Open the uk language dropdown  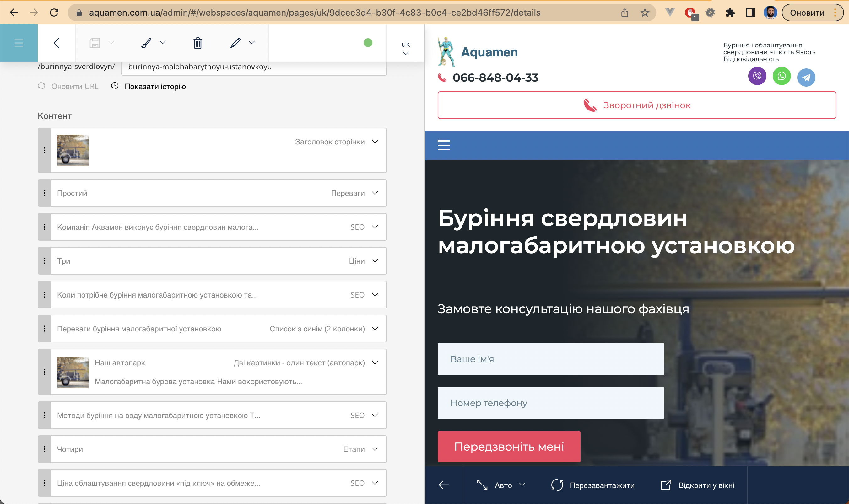coord(405,48)
